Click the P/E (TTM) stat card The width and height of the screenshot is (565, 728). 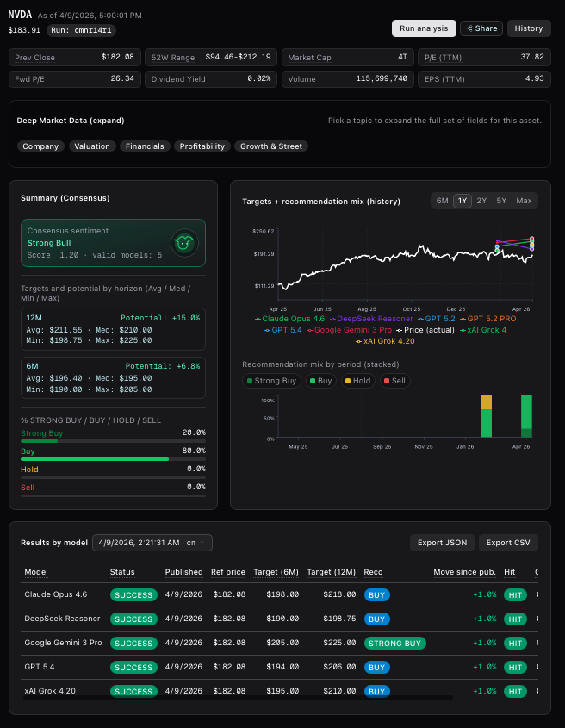click(x=484, y=58)
